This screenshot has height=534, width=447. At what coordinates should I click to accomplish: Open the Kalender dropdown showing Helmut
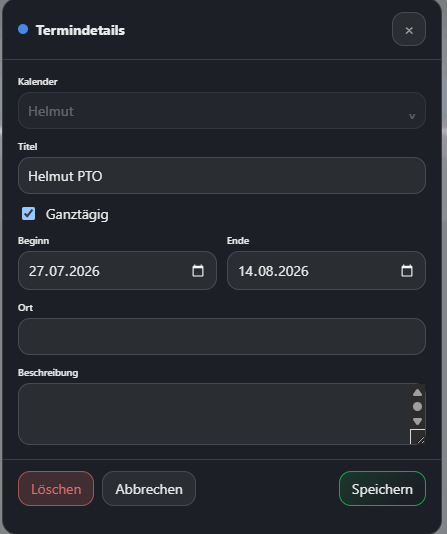[x=222, y=111]
